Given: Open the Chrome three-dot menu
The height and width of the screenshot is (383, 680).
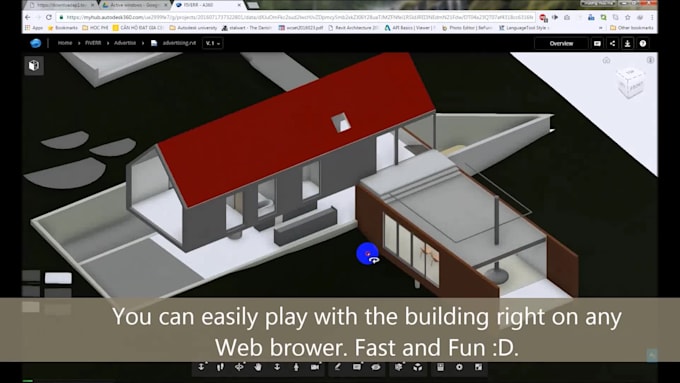Looking at the screenshot, I should (652, 17).
